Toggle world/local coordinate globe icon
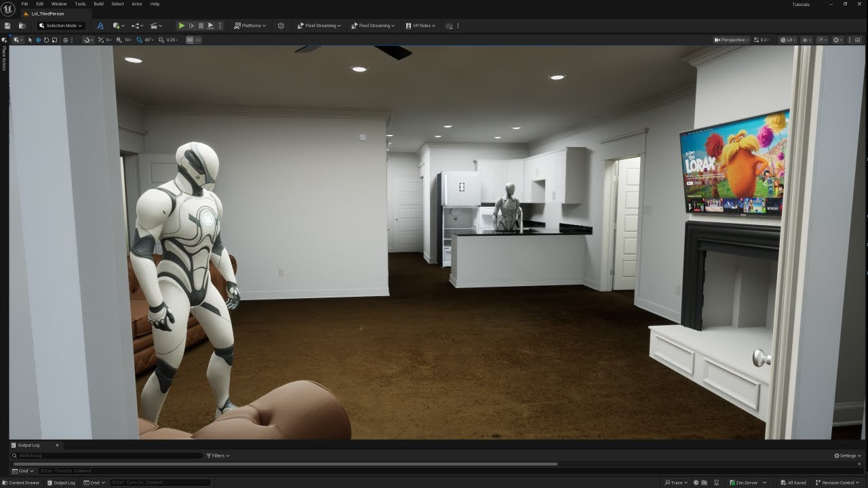Viewport: 868px width, 488px height. (65, 40)
